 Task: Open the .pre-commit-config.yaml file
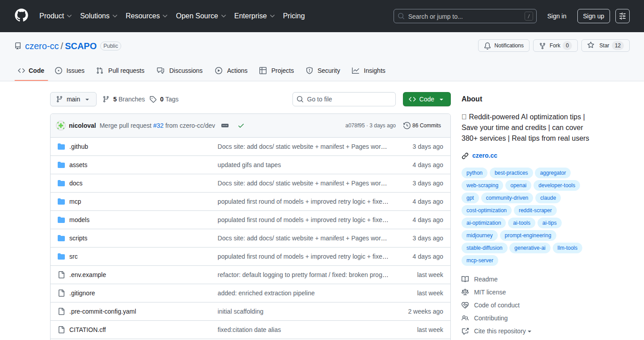pos(103,311)
